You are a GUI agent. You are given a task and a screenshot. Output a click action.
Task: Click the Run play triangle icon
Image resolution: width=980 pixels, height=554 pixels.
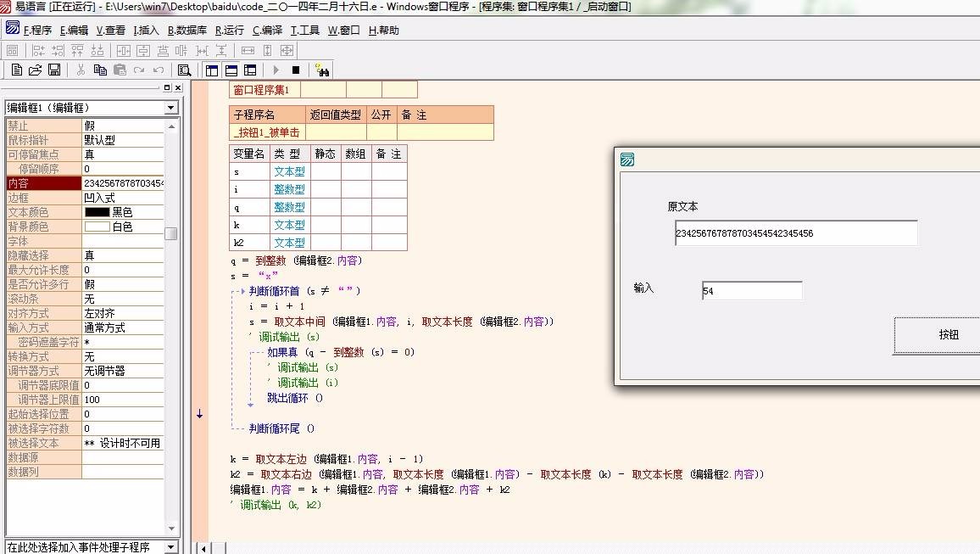(276, 70)
